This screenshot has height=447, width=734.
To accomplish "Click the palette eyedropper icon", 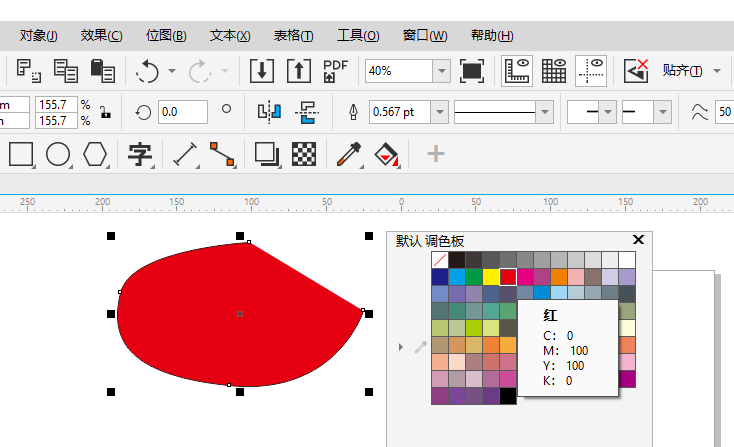I will tap(420, 347).
